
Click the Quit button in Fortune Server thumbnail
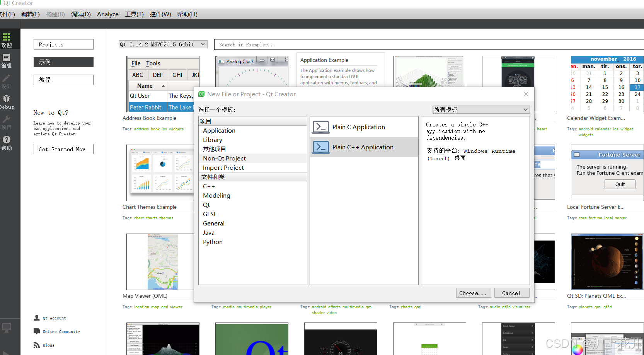tap(620, 184)
